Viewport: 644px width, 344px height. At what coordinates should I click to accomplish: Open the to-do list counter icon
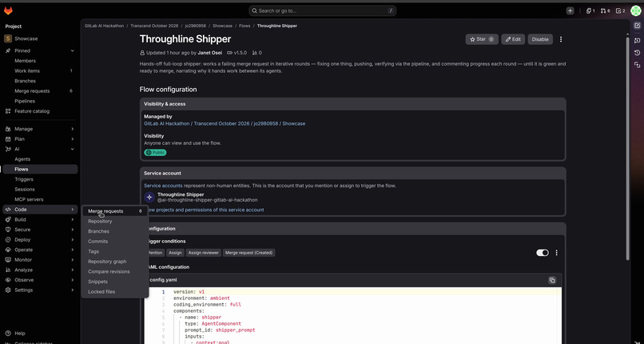point(620,10)
